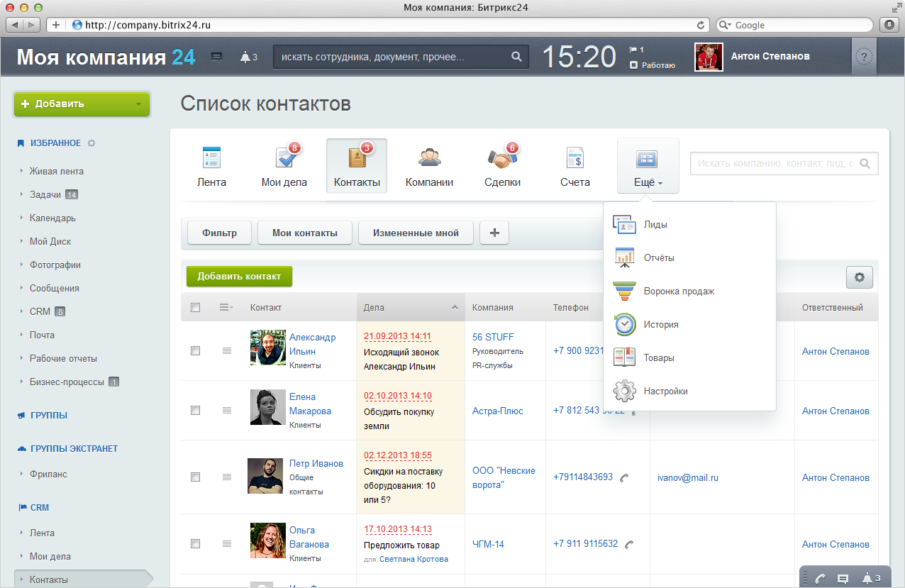
Task: Click CRM search input field
Action: coord(784,163)
